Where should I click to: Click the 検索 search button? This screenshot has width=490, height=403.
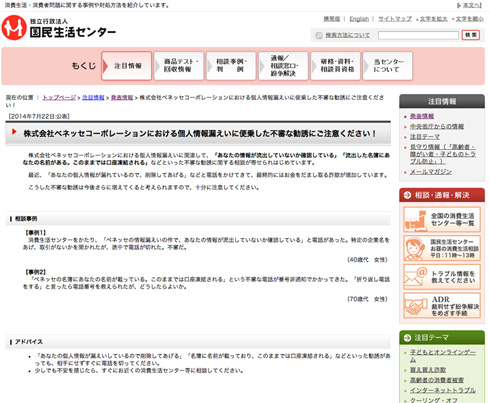[471, 35]
